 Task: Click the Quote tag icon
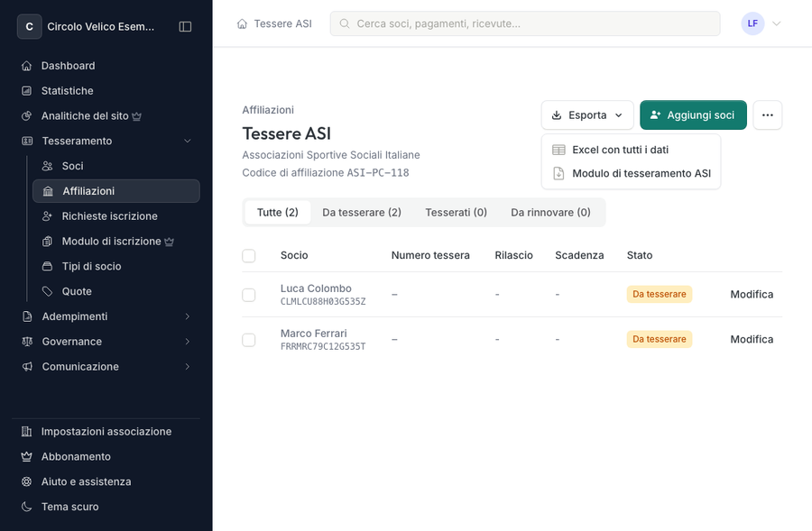47,291
